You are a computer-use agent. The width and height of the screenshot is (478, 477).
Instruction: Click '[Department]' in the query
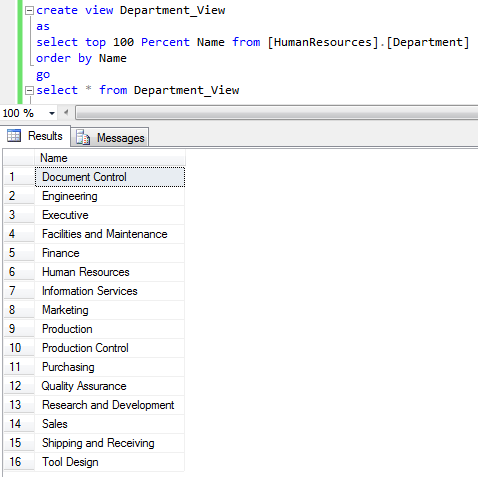tap(428, 42)
